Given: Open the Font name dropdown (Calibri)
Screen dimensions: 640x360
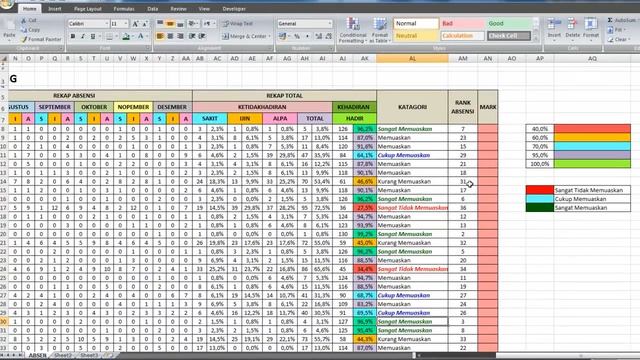Looking at the screenshot, I should tap(107, 24).
